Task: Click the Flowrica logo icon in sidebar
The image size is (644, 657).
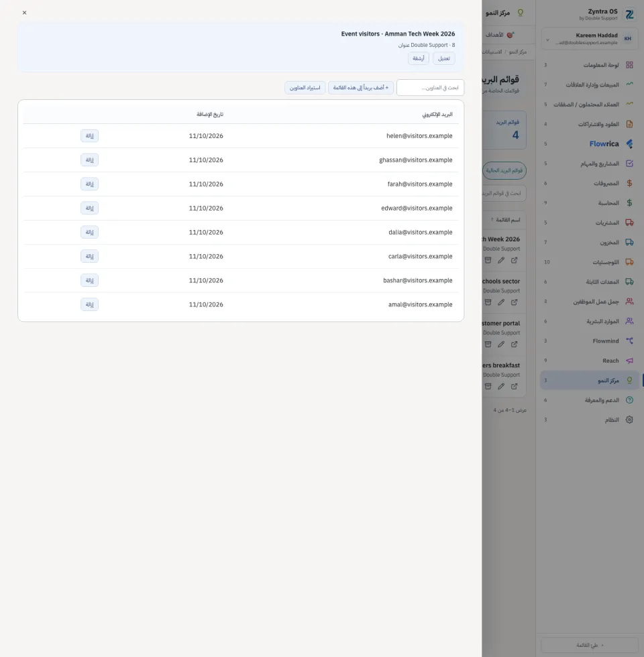Action: [x=629, y=143]
